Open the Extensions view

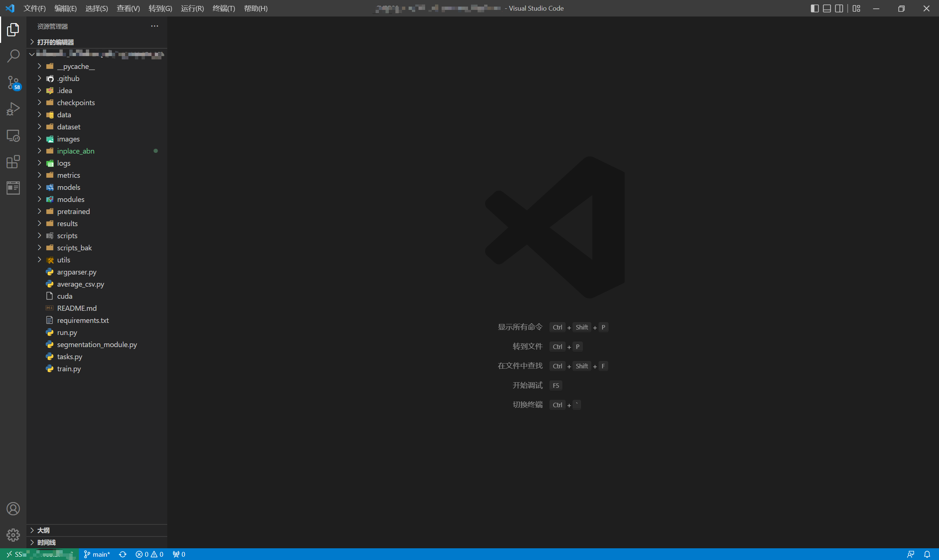13,162
